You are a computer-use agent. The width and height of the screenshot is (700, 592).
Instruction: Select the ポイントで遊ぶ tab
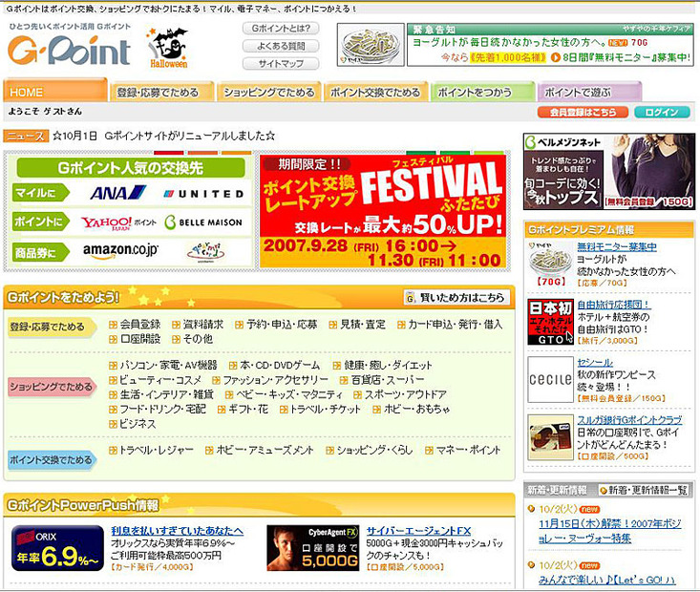click(589, 92)
